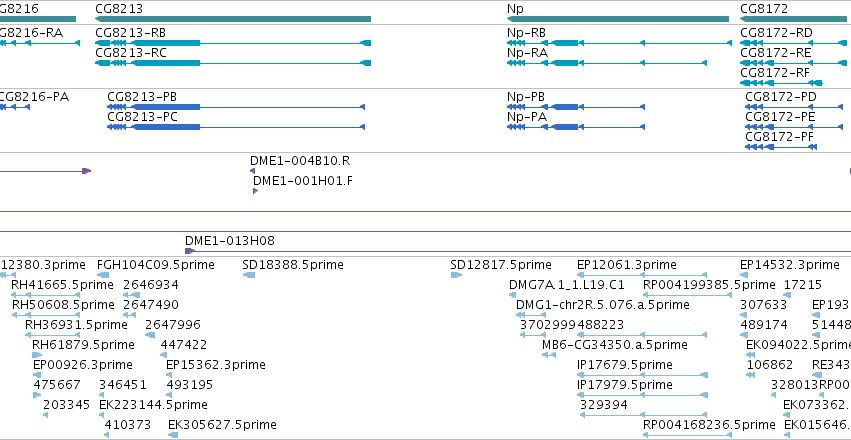Image resolution: width=851 pixels, height=440 pixels.
Task: Select MB6-CG34350.a.5prime feature
Action: coord(549,355)
